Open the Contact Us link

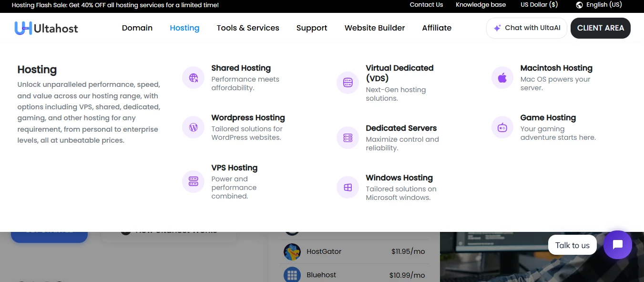[426, 5]
